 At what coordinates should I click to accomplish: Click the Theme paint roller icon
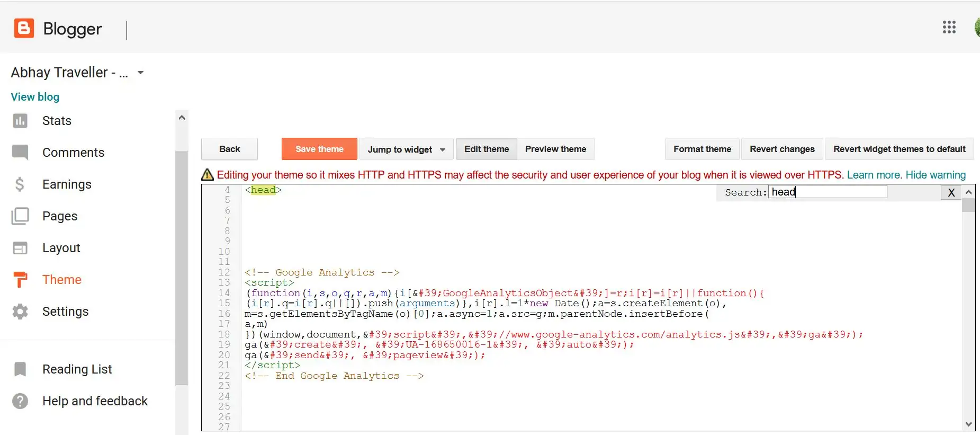pos(20,280)
